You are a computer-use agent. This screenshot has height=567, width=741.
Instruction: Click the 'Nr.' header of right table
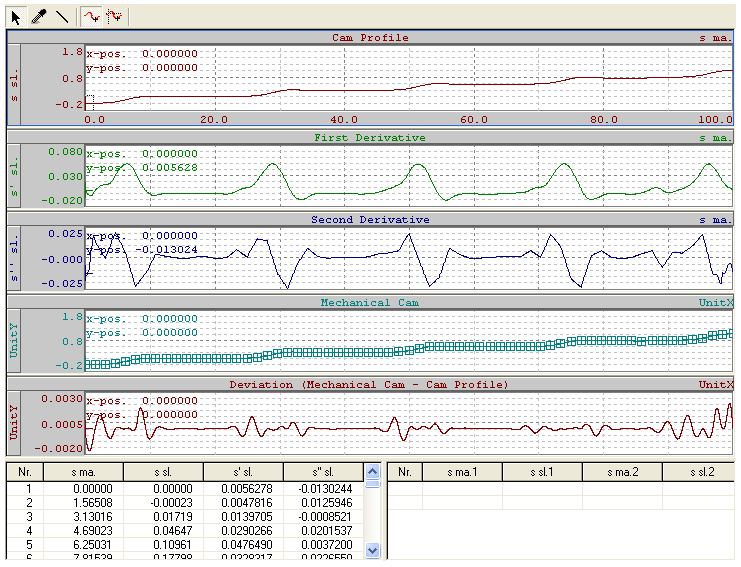pos(405,472)
